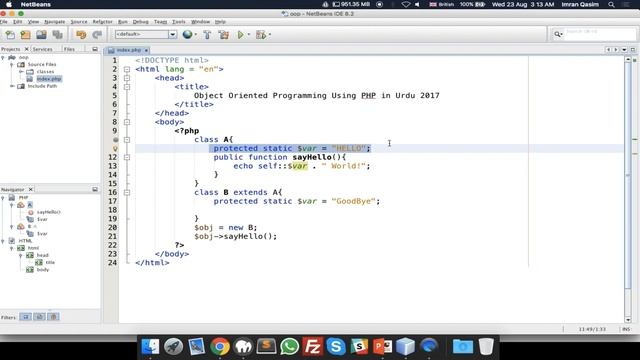
Task: Open the dropdown arrow next to Debug button
Action: (270, 35)
